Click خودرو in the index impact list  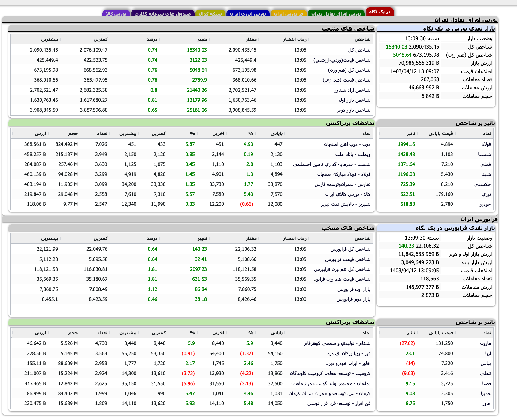coord(489,204)
